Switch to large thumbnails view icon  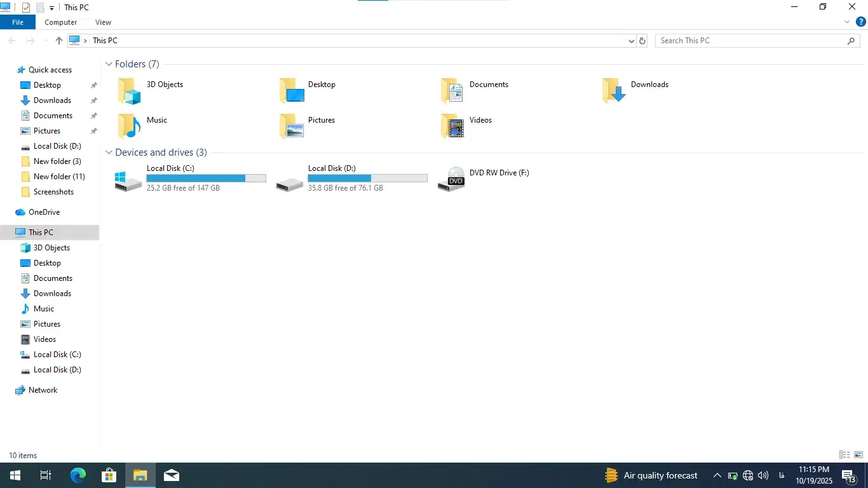(x=858, y=455)
